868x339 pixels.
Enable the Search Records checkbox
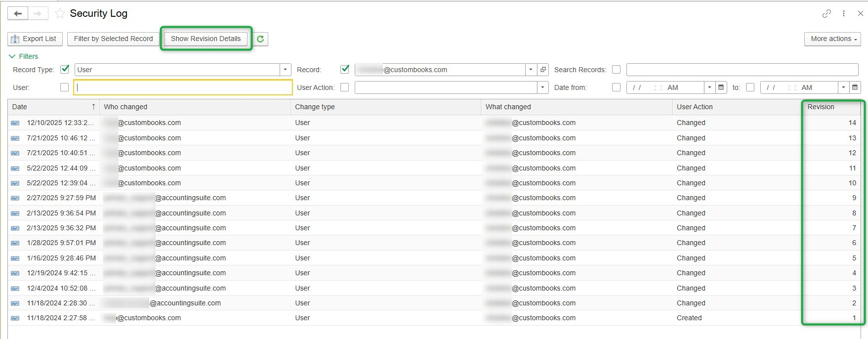(x=616, y=70)
